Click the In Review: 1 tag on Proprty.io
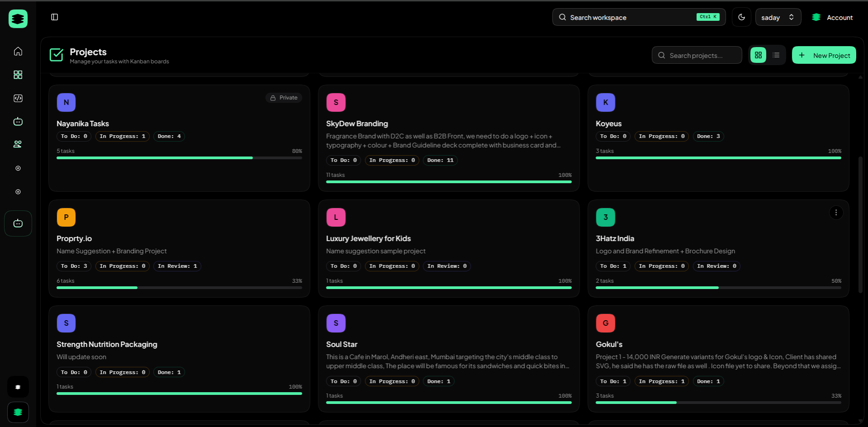 click(177, 266)
